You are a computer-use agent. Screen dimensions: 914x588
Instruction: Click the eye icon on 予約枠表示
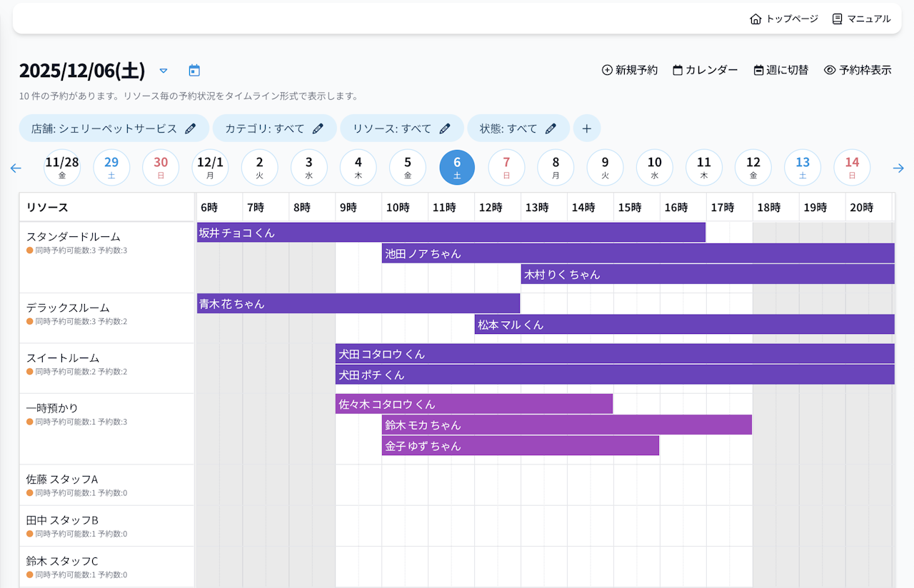(x=830, y=70)
